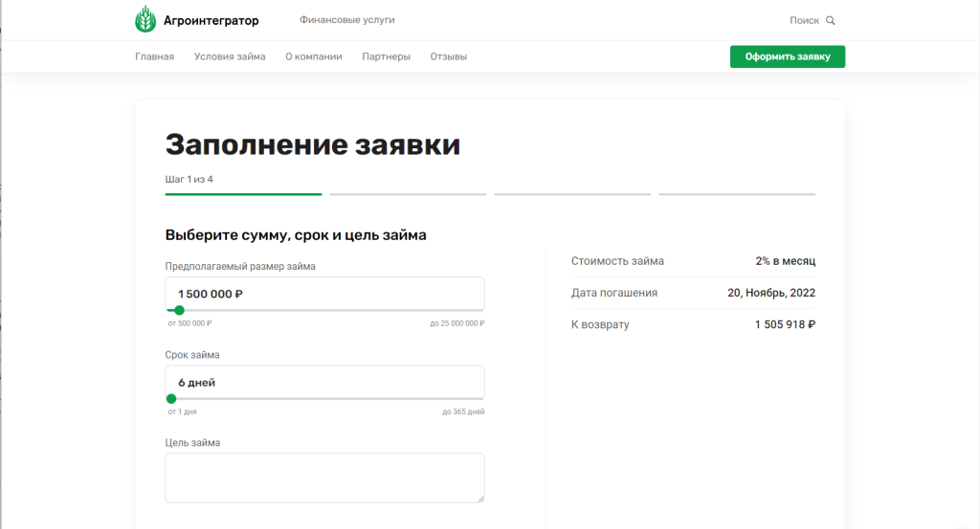
Task: Click the search magnifier icon
Action: 830,20
